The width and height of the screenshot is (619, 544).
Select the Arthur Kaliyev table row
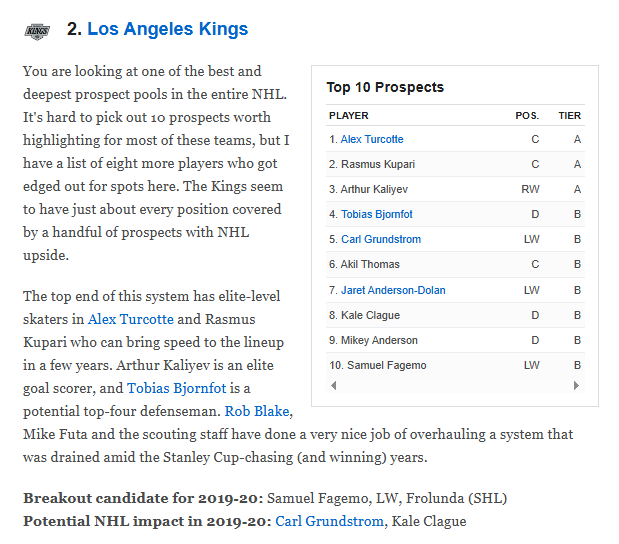(455, 189)
